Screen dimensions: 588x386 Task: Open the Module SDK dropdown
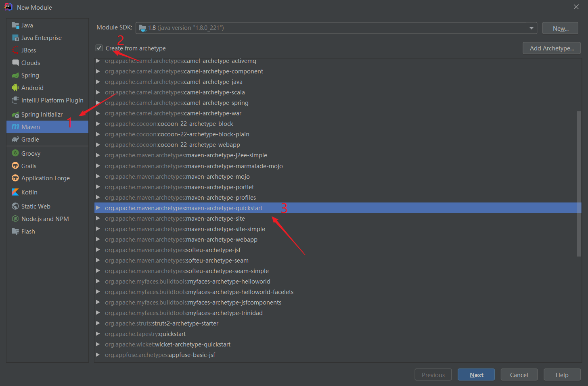(531, 28)
